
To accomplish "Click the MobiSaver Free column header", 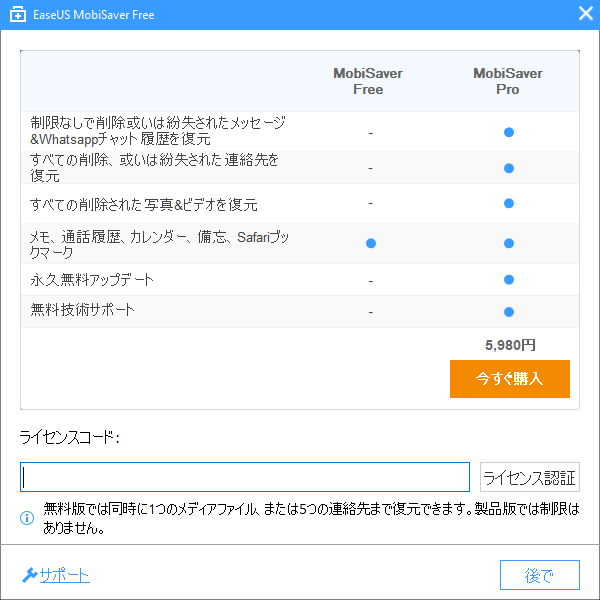I will click(x=368, y=81).
